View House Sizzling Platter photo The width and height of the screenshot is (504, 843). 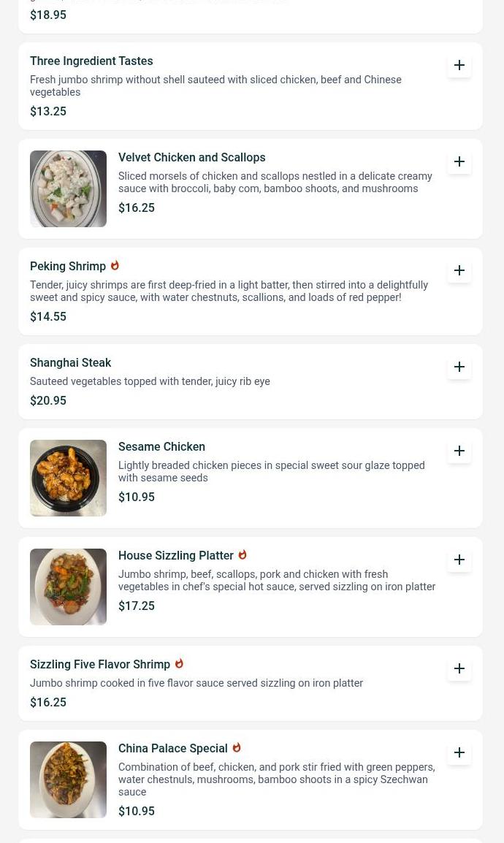click(x=68, y=587)
